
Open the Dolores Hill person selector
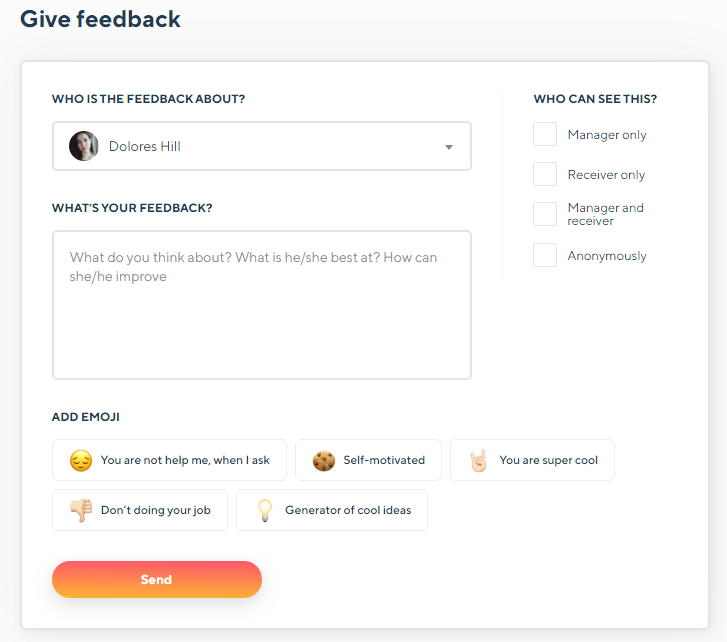pyautogui.click(x=262, y=146)
